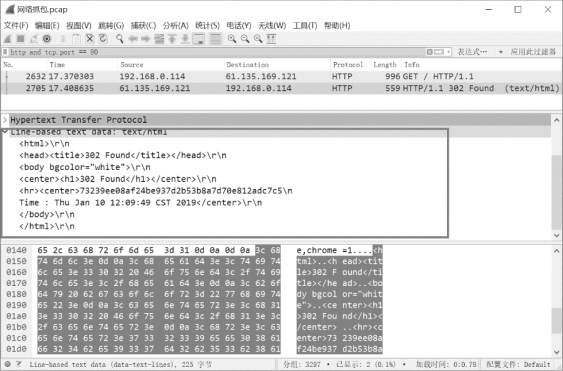Open the 电话(Y) menu

click(239, 25)
